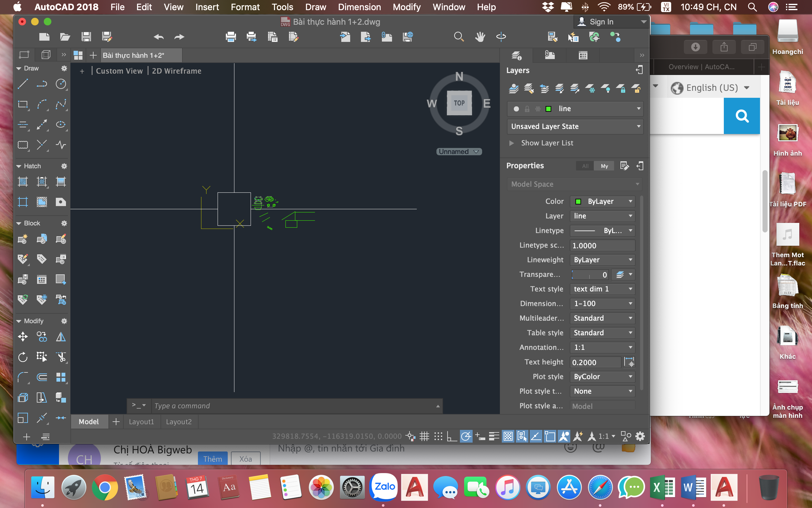The image size is (812, 508).
Task: Activate the Zoom magnifier tool
Action: pos(459,37)
